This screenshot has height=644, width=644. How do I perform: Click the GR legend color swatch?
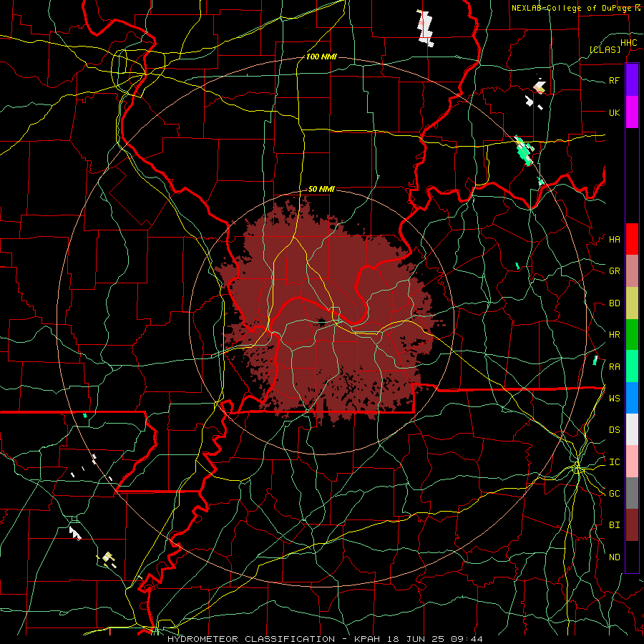[x=632, y=271]
